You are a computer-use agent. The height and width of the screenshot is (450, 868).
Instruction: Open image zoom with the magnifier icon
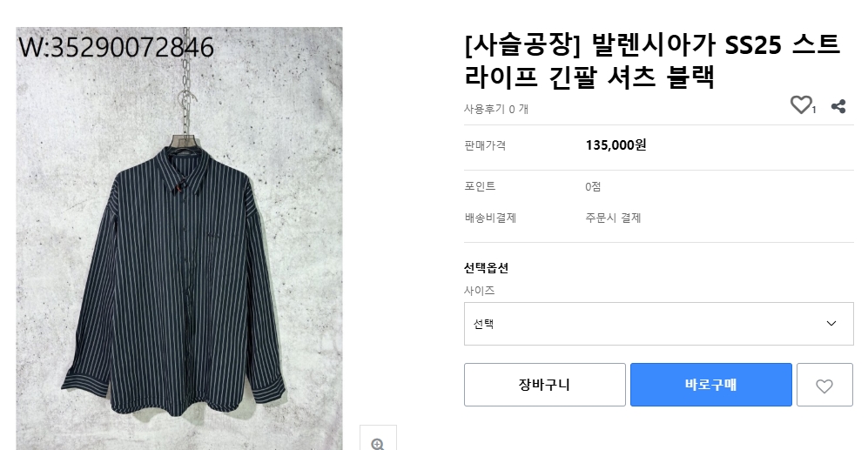click(x=378, y=442)
